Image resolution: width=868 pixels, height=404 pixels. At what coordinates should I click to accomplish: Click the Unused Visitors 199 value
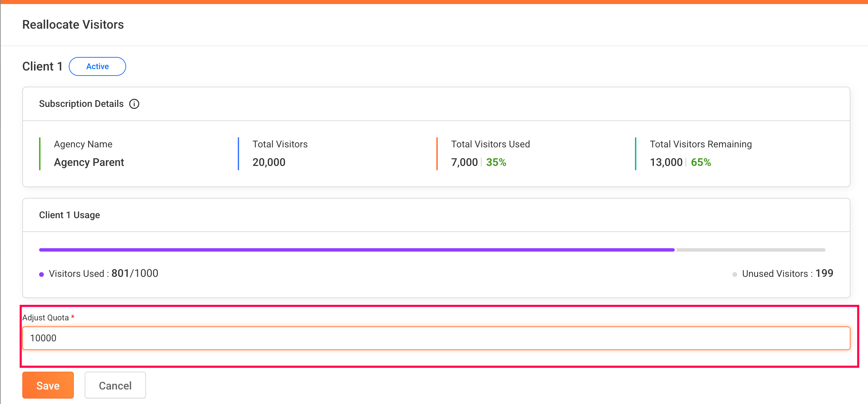824,273
